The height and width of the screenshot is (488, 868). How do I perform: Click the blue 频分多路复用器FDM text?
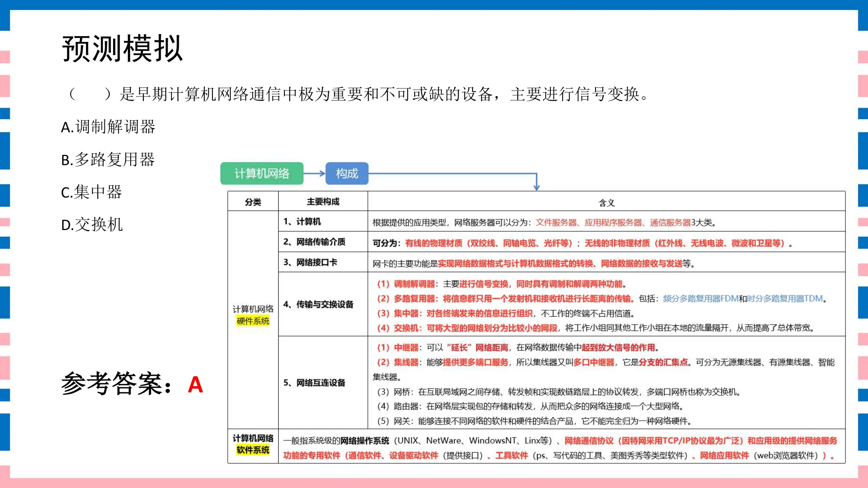[x=701, y=299]
